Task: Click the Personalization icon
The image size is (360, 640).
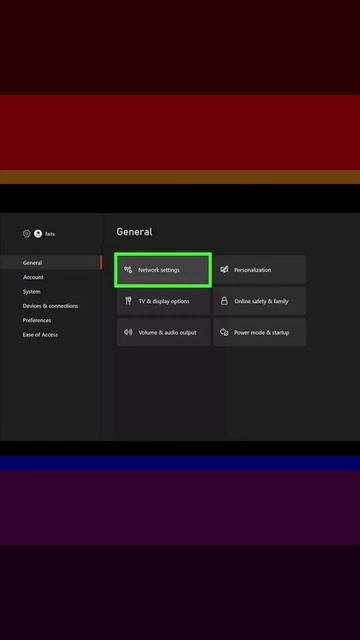Action: pos(224,270)
